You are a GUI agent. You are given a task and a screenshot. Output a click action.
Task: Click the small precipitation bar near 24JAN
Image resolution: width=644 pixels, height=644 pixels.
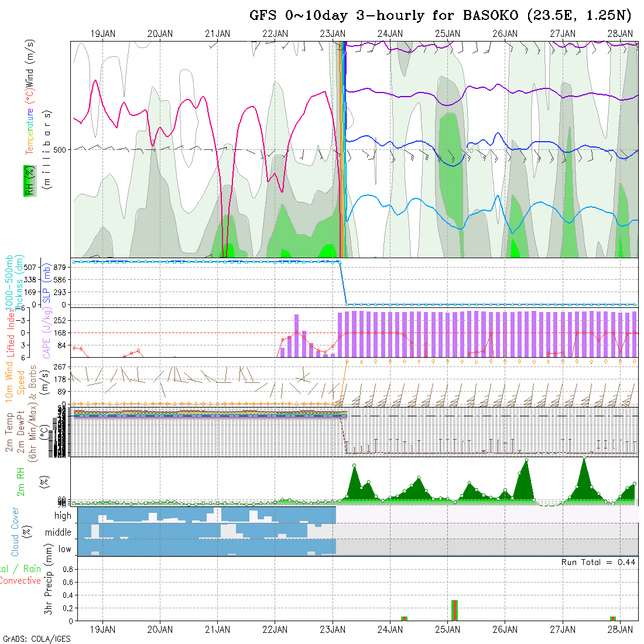[x=404, y=618]
